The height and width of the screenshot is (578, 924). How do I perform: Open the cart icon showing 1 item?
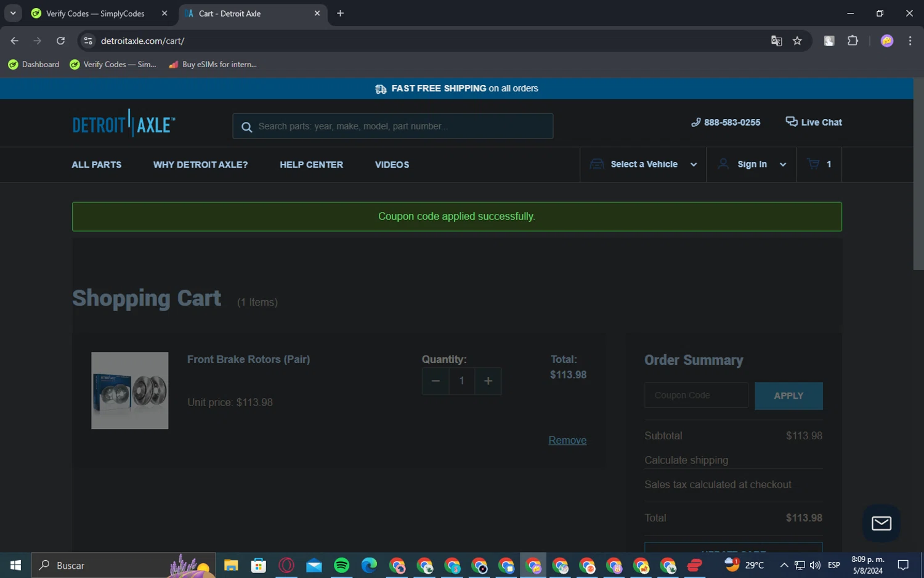[819, 165]
